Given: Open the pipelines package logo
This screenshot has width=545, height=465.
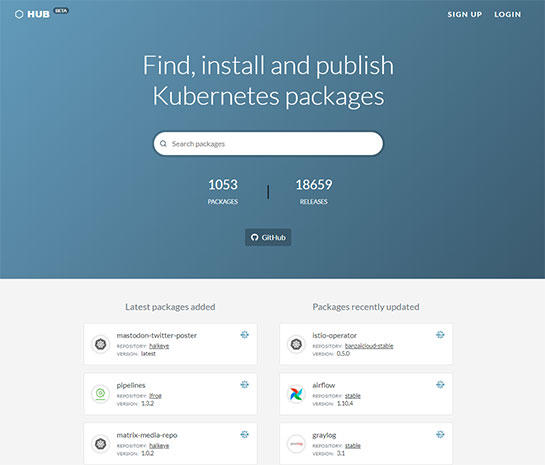Looking at the screenshot, I should click(x=100, y=394).
